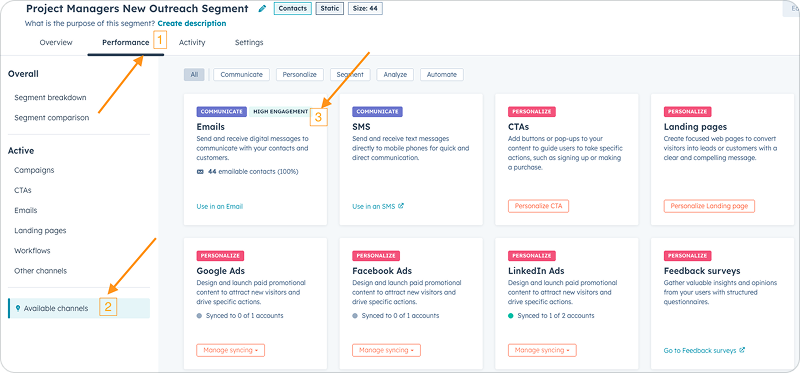Image resolution: width=800 pixels, height=373 pixels.
Task: Select Emails in the left sidebar
Action: pos(26,210)
